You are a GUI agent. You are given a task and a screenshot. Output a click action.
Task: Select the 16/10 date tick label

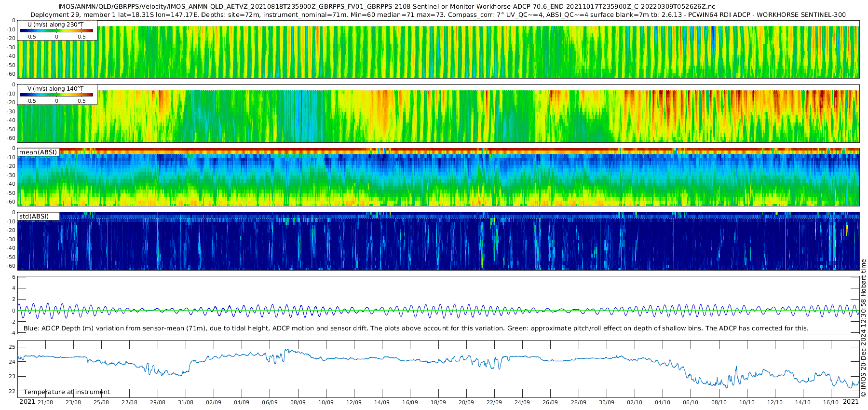tap(831, 402)
